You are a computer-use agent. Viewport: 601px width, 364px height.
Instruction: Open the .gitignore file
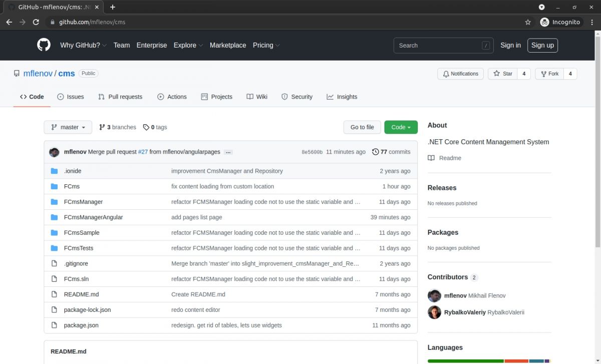(76, 263)
